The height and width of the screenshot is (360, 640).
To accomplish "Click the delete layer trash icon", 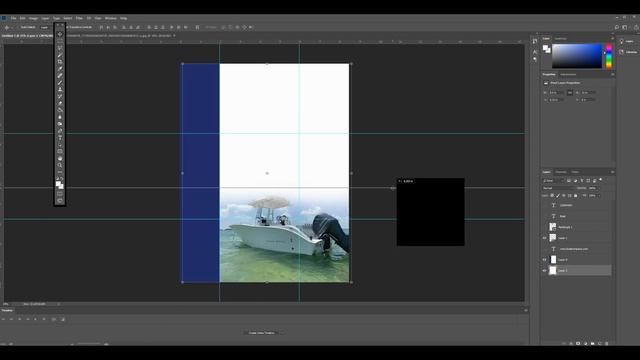I will (x=607, y=344).
